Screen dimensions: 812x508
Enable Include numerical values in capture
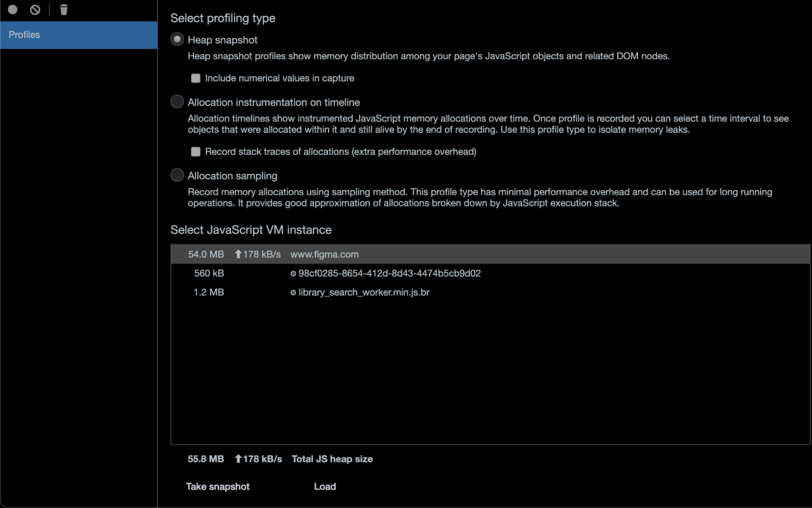point(195,77)
